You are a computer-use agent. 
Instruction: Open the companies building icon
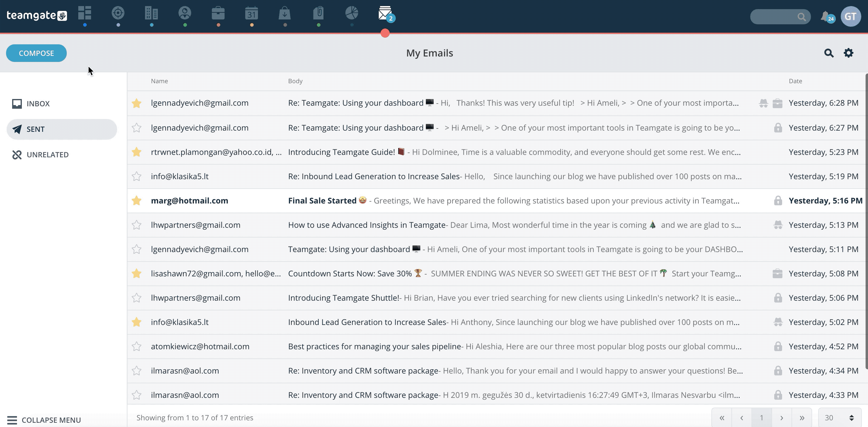tap(151, 13)
